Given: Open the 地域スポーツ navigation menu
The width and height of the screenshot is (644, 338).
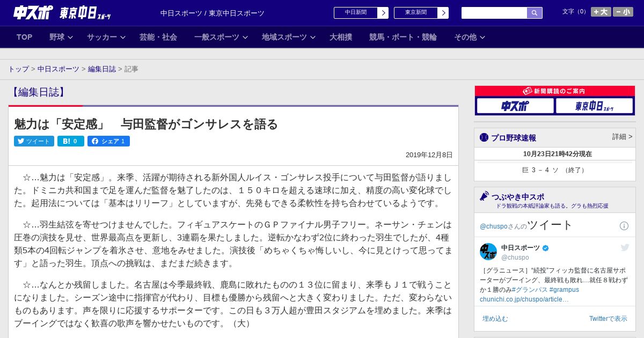Looking at the screenshot, I should (x=284, y=37).
